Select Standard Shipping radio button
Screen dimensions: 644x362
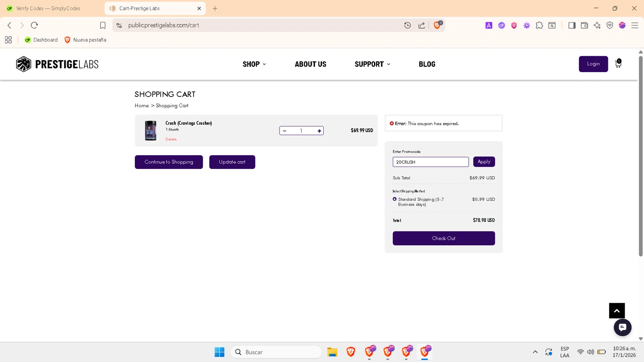coord(395,199)
